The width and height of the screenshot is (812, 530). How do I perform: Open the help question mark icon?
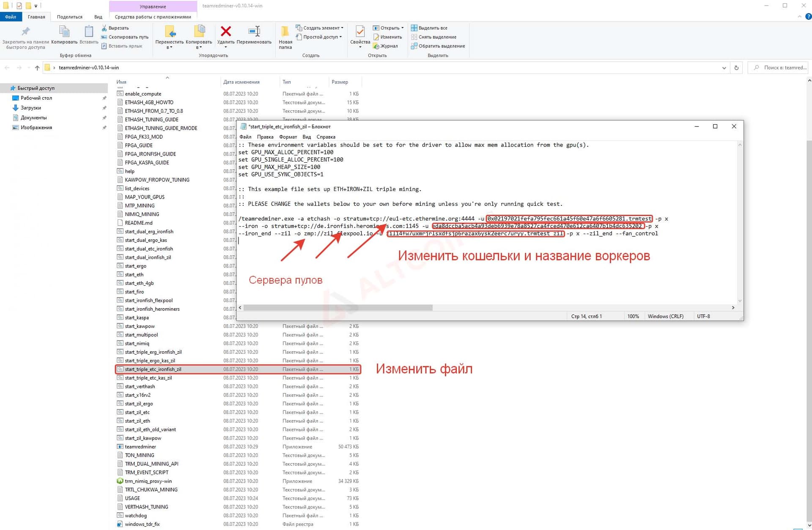808,16
